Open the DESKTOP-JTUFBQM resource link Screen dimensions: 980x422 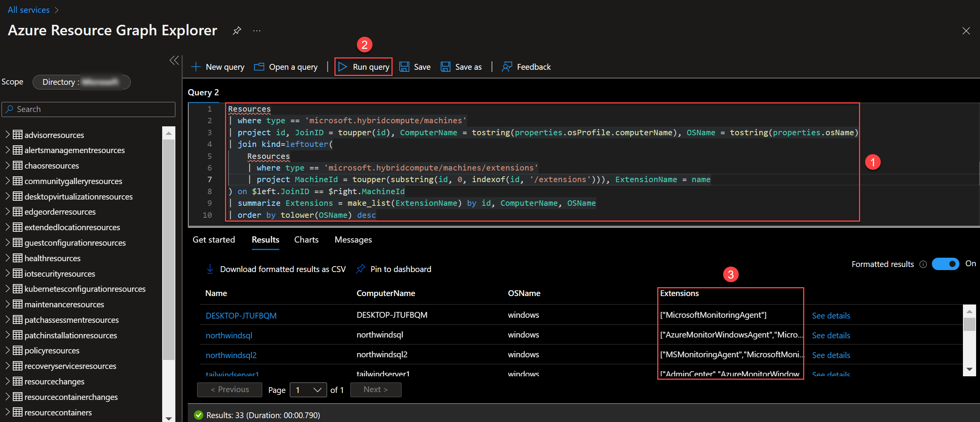tap(241, 315)
